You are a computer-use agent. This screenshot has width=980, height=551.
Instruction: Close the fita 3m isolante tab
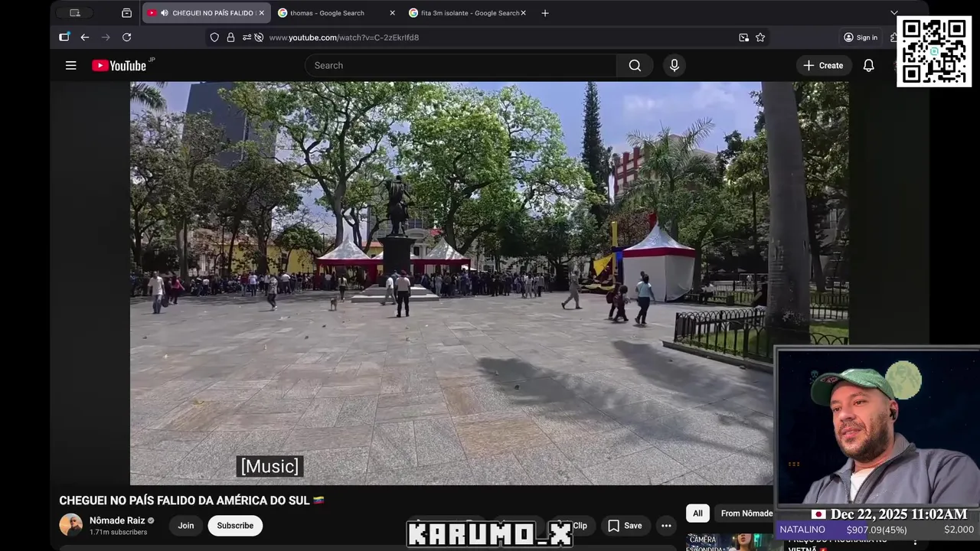pos(524,13)
